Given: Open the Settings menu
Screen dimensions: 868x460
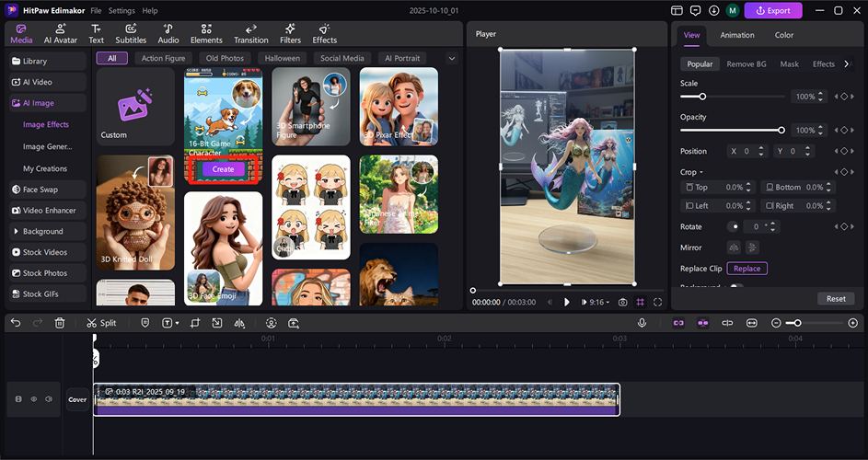Looking at the screenshot, I should click(121, 11).
